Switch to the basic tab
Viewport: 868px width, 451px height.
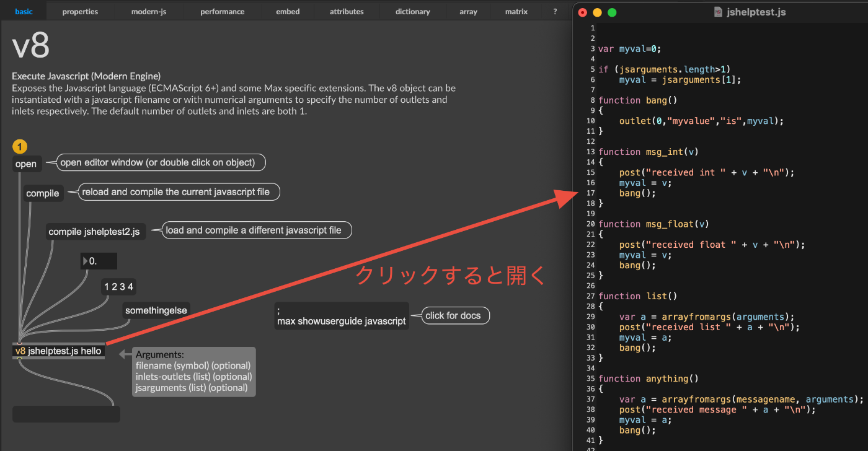pyautogui.click(x=24, y=11)
